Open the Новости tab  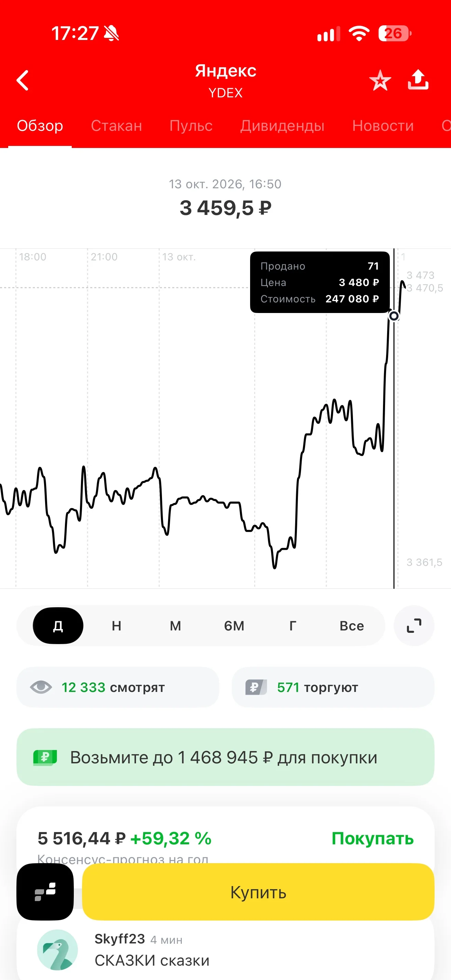[x=383, y=125]
